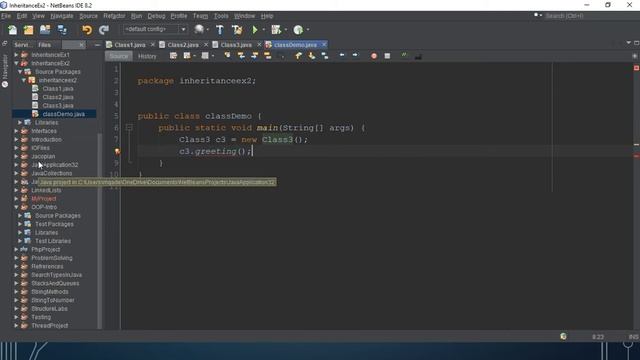Switch editor to Source view
Screen dimensions: 640x360
119,56
